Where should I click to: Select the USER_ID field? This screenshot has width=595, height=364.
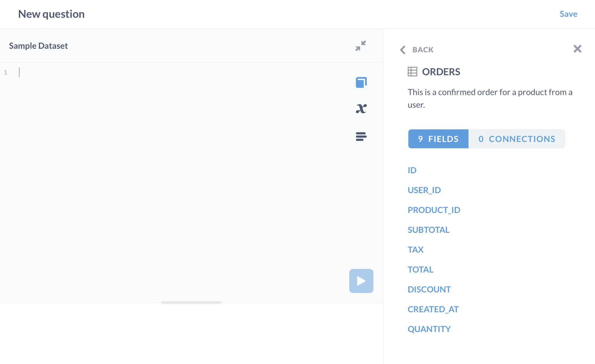tap(424, 190)
